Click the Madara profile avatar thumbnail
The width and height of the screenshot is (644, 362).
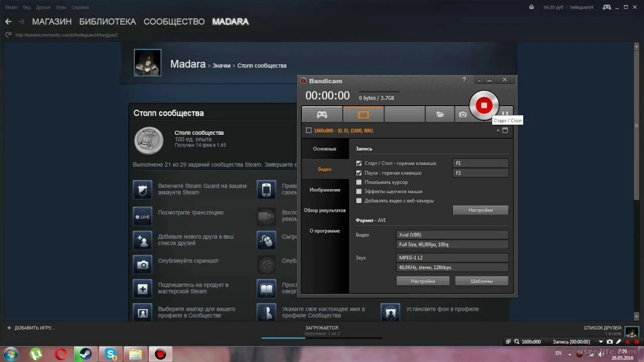pyautogui.click(x=147, y=62)
